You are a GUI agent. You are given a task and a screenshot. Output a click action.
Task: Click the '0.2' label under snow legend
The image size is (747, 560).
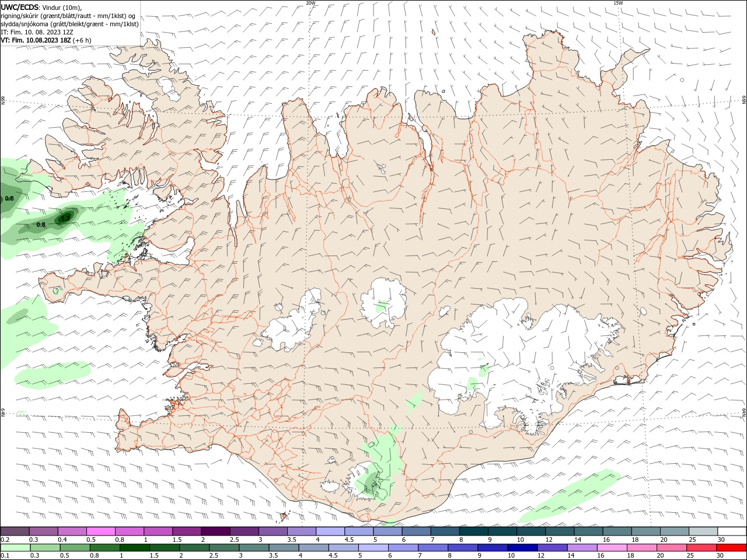[5, 539]
